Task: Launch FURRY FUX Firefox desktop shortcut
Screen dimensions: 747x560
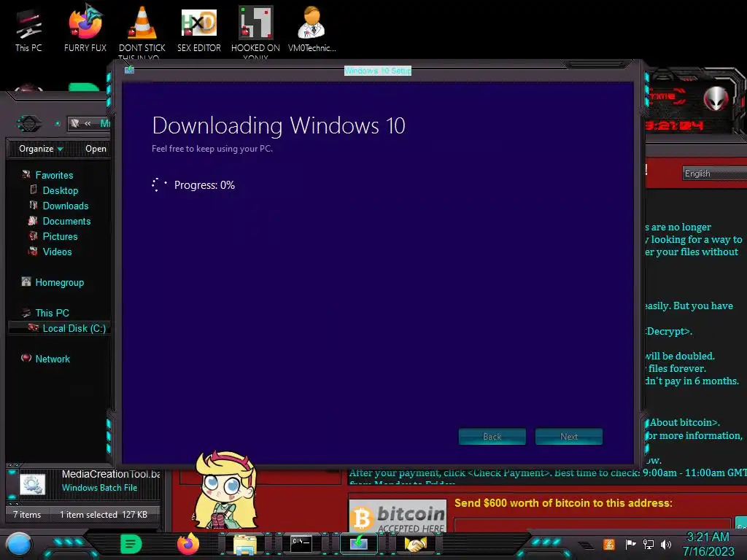Action: pyautogui.click(x=85, y=28)
